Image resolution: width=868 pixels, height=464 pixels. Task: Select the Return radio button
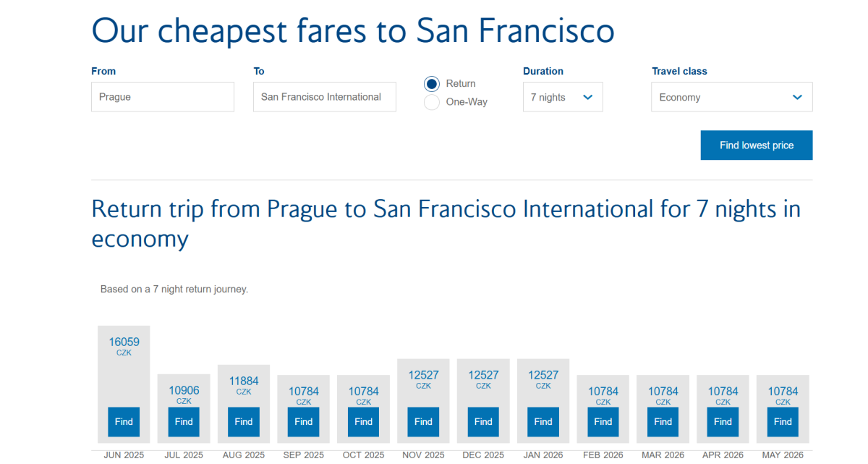point(432,84)
